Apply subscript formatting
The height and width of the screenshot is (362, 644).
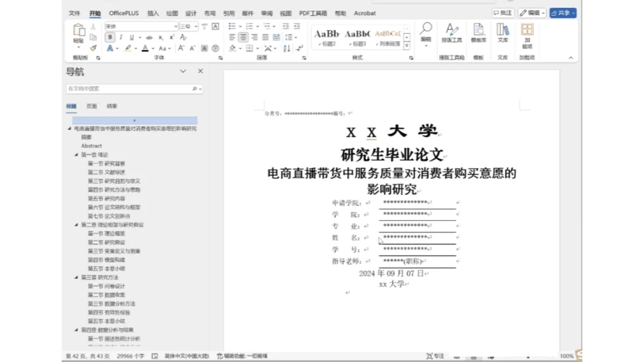click(x=161, y=38)
